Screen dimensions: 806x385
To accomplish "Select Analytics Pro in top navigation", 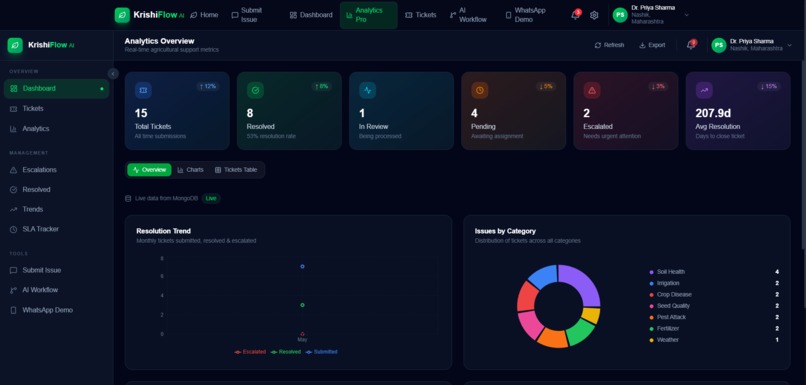I will click(x=369, y=15).
